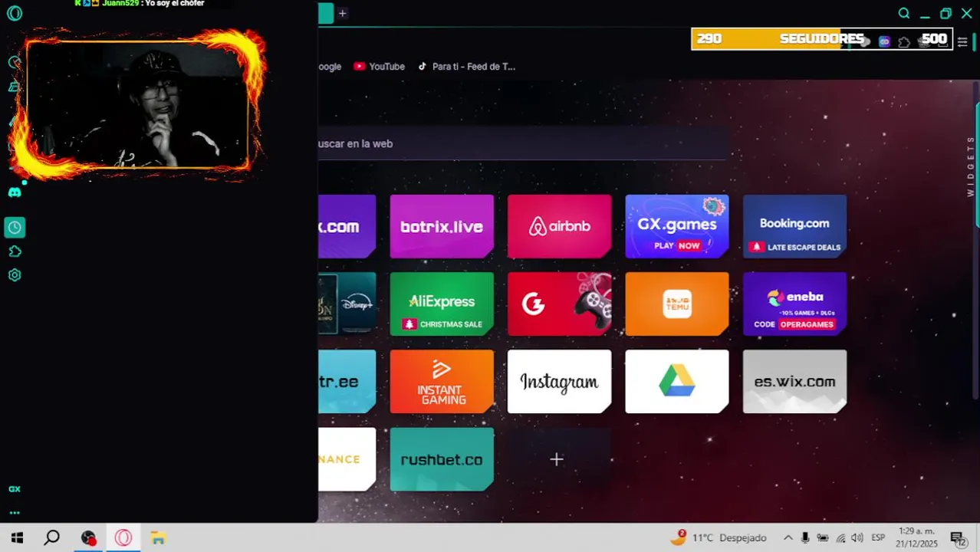The width and height of the screenshot is (980, 552).
Task: Open File Explorer from the taskbar
Action: (158, 537)
